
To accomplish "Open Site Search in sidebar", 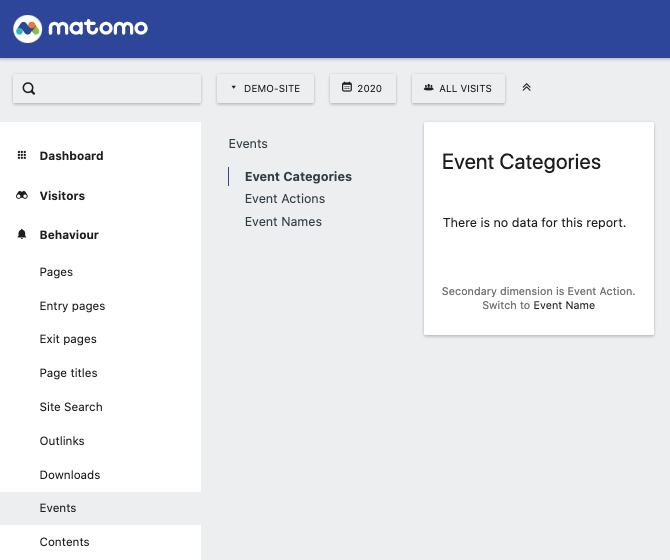I will [71, 407].
